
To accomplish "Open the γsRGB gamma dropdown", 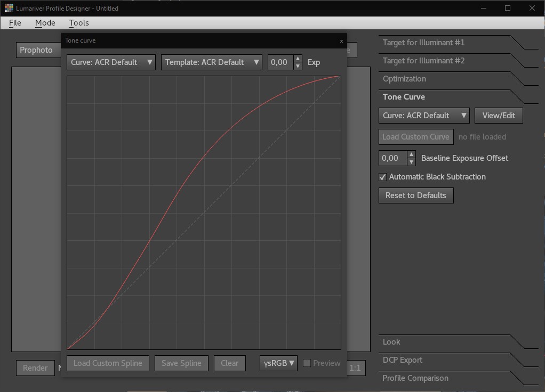I will coord(278,363).
